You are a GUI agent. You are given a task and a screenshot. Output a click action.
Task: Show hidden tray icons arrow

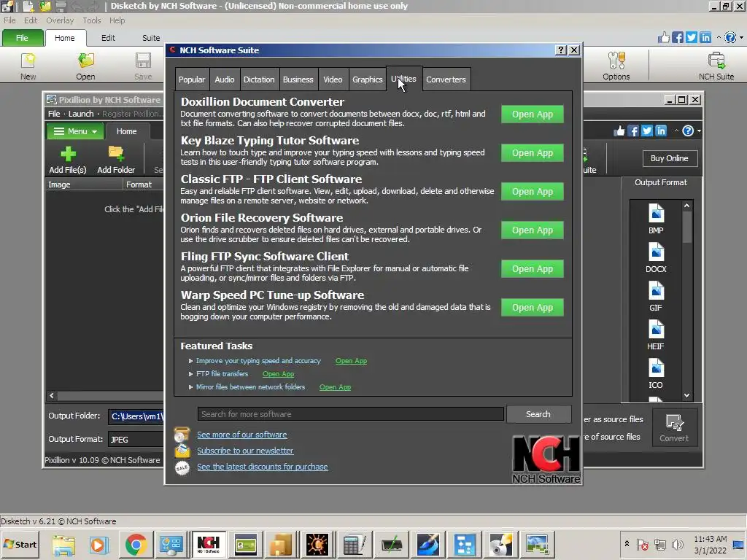627,543
